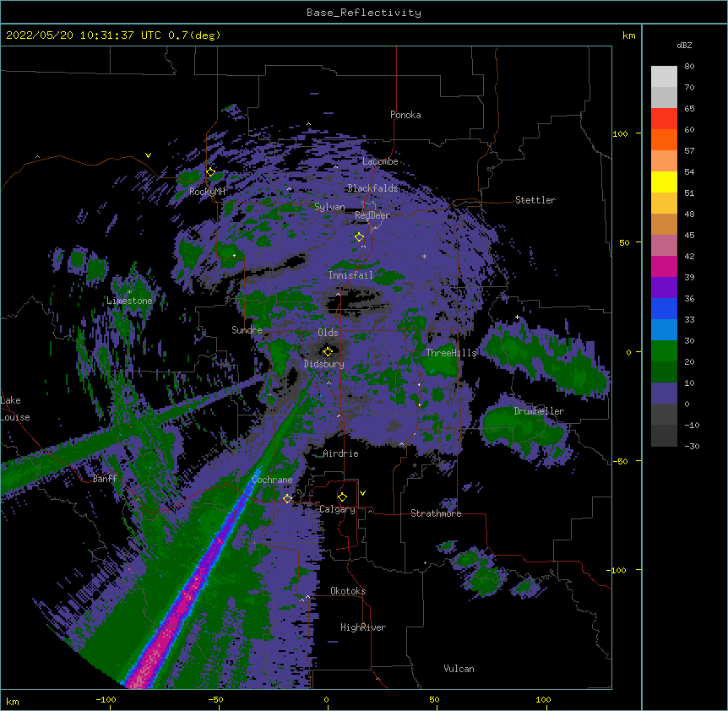Pick the slate purple 10-0 dBZ swatch
This screenshot has width=728, height=711.
click(664, 393)
